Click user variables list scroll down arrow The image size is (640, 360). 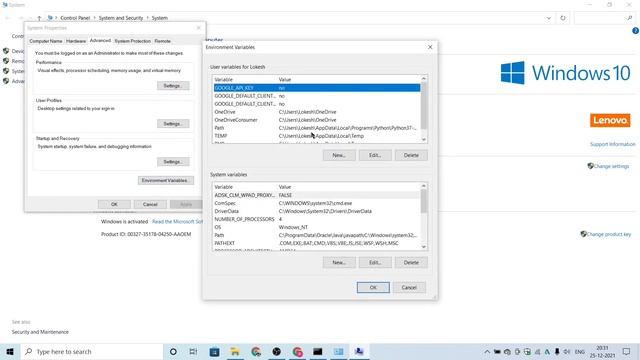coord(424,140)
